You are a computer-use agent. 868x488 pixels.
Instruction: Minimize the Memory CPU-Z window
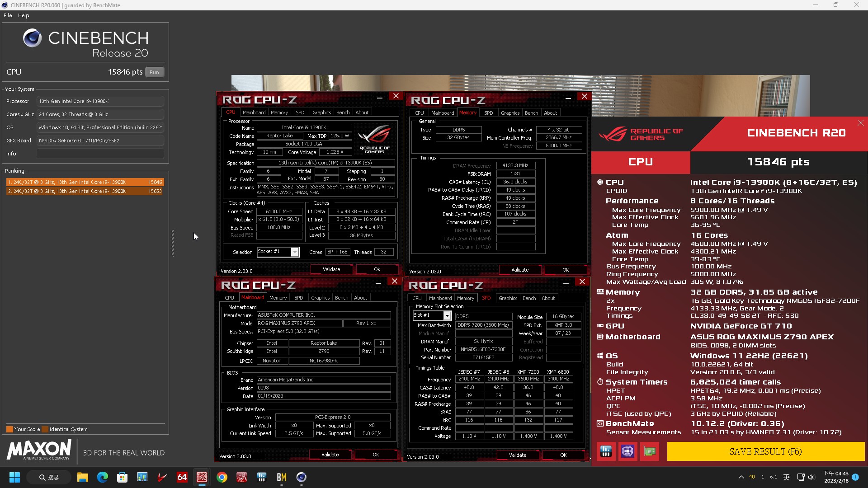(x=568, y=97)
